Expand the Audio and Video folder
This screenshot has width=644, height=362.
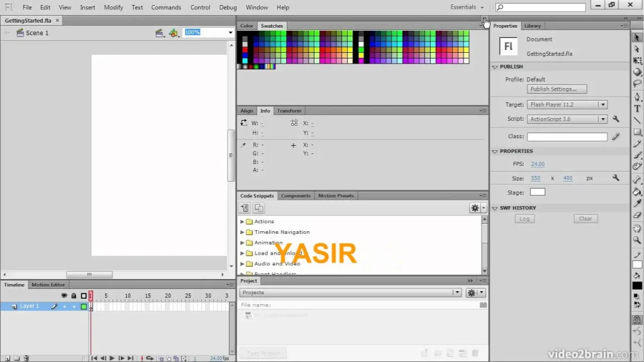242,264
